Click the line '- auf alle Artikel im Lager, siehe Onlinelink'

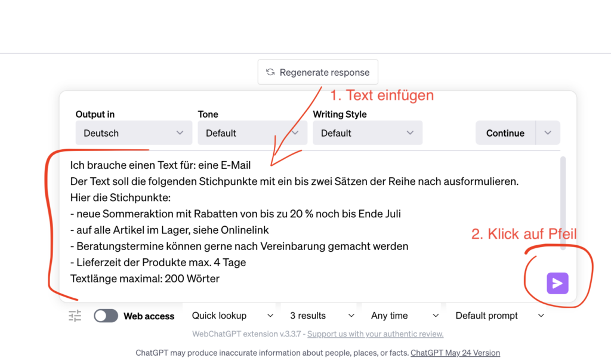pyautogui.click(x=169, y=230)
